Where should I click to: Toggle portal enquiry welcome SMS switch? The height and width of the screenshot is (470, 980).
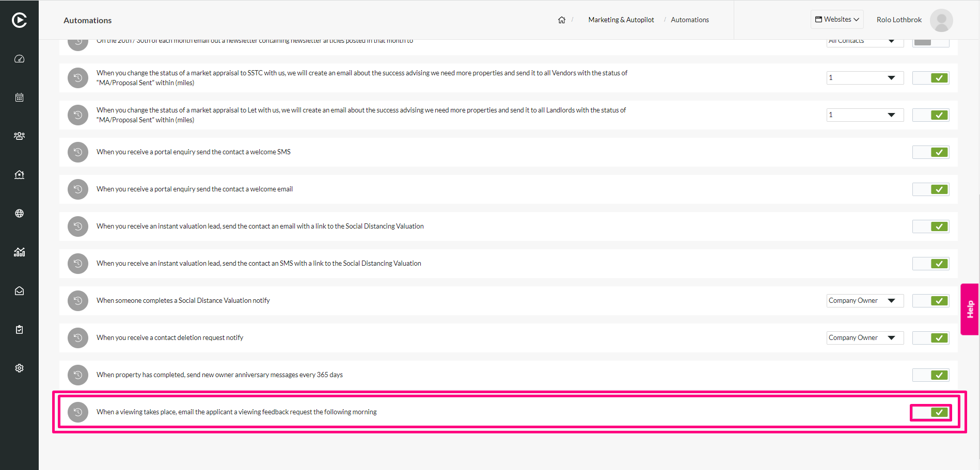(930, 152)
